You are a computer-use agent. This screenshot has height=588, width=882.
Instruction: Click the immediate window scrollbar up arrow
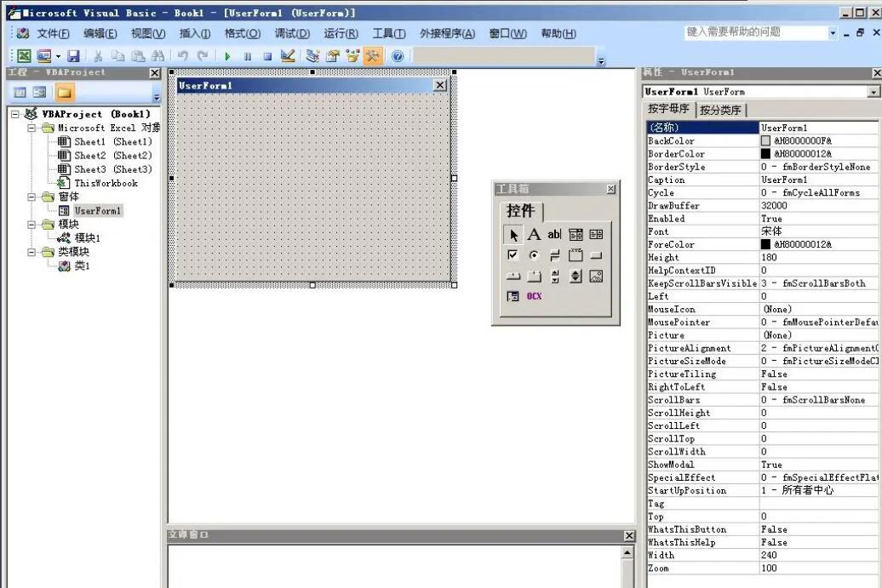tap(627, 553)
